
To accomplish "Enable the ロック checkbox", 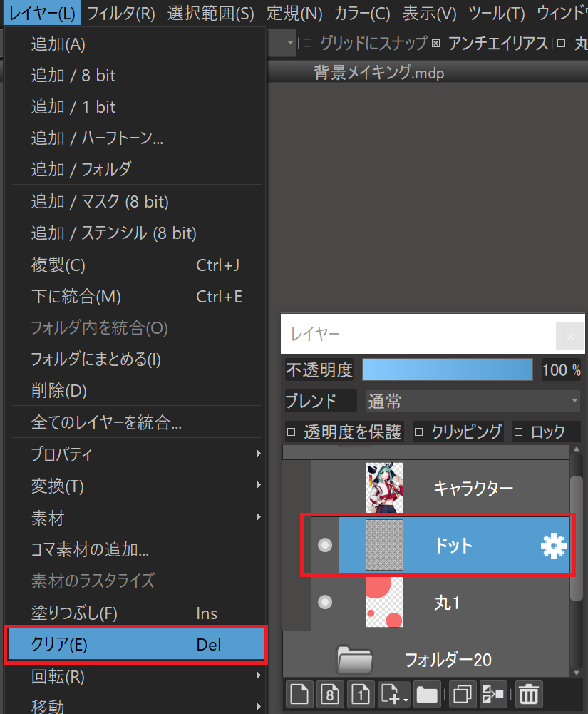I will (518, 432).
